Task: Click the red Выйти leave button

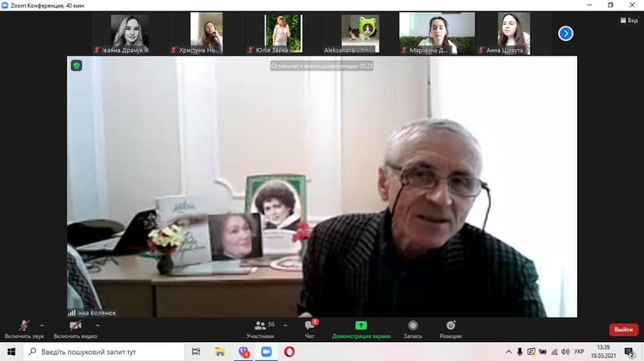Action: point(623,329)
